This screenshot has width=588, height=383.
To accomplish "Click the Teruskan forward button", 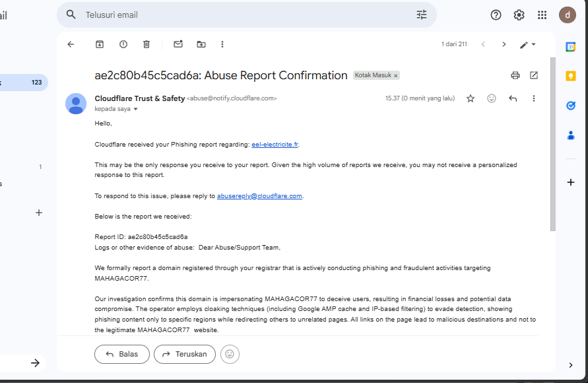I will click(x=185, y=354).
